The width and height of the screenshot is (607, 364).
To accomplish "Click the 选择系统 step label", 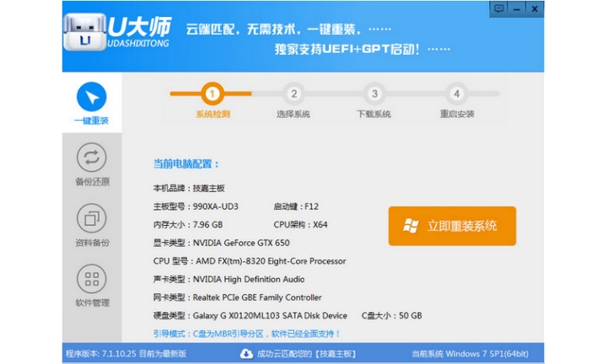I will click(x=293, y=114).
